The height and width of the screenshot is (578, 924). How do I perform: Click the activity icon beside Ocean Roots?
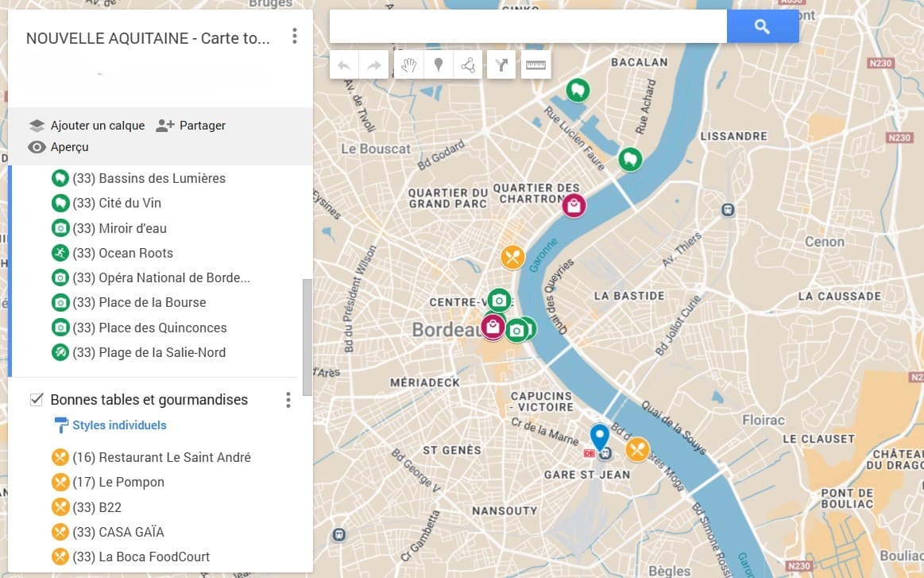pyautogui.click(x=60, y=253)
